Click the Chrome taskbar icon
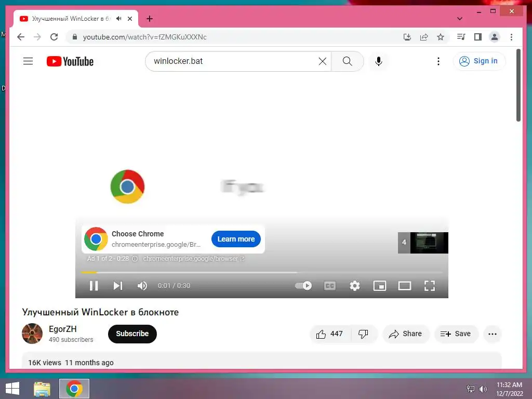532x399 pixels. [x=74, y=389]
